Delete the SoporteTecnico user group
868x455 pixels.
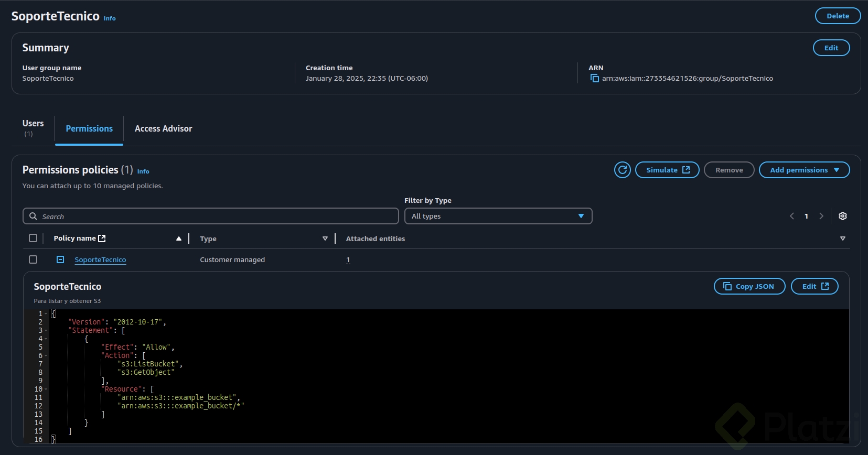point(838,16)
